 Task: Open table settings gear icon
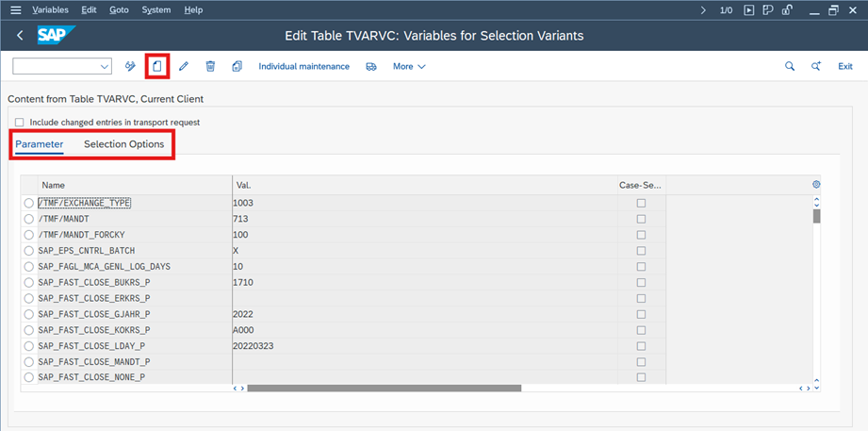[x=816, y=185]
